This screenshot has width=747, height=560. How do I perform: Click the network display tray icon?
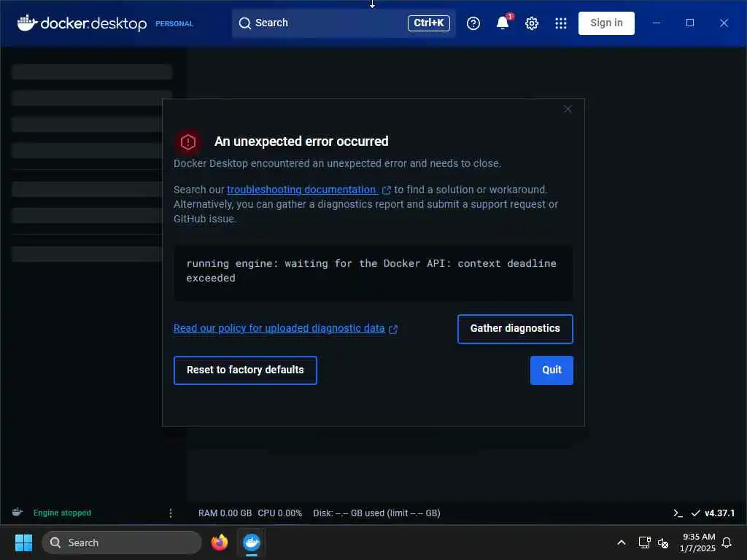tap(644, 542)
